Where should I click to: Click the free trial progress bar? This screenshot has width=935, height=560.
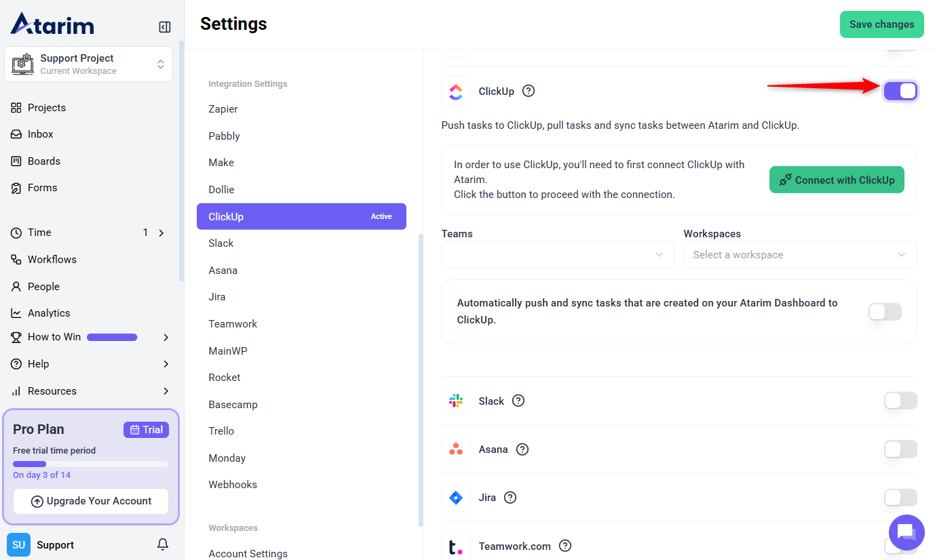click(x=91, y=464)
